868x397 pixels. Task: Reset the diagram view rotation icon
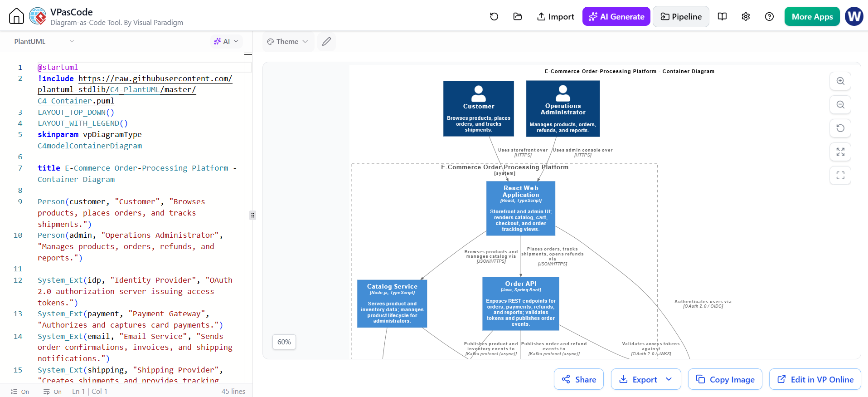[840, 128]
